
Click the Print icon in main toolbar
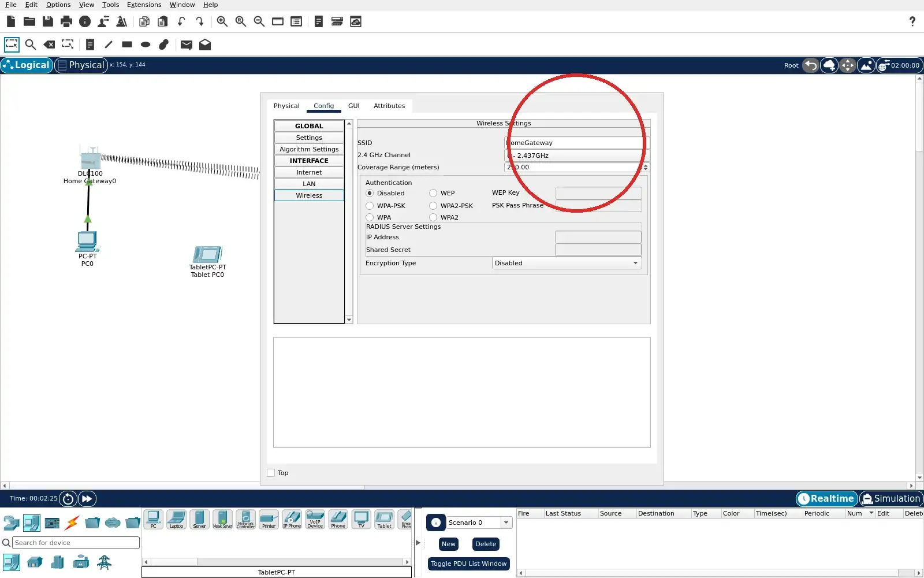tap(66, 21)
